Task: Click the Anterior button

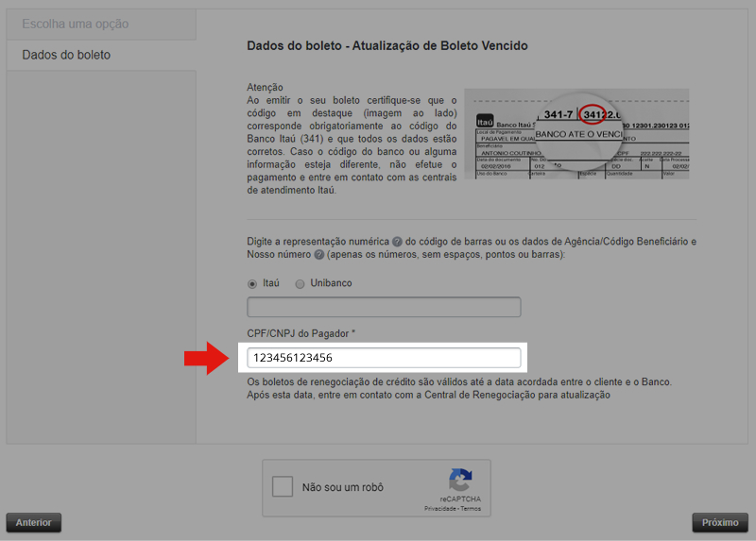Action: coord(34,522)
